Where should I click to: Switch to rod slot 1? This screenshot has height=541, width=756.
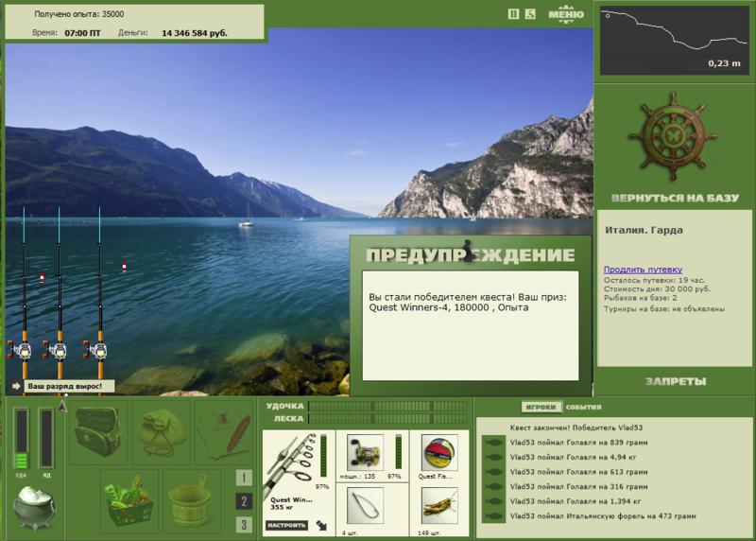click(244, 478)
